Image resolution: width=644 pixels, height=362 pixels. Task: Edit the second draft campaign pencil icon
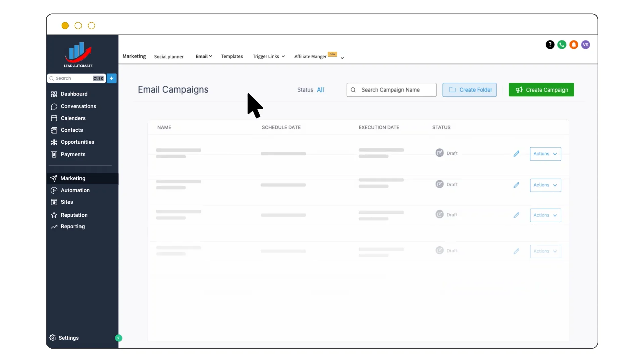pyautogui.click(x=516, y=185)
